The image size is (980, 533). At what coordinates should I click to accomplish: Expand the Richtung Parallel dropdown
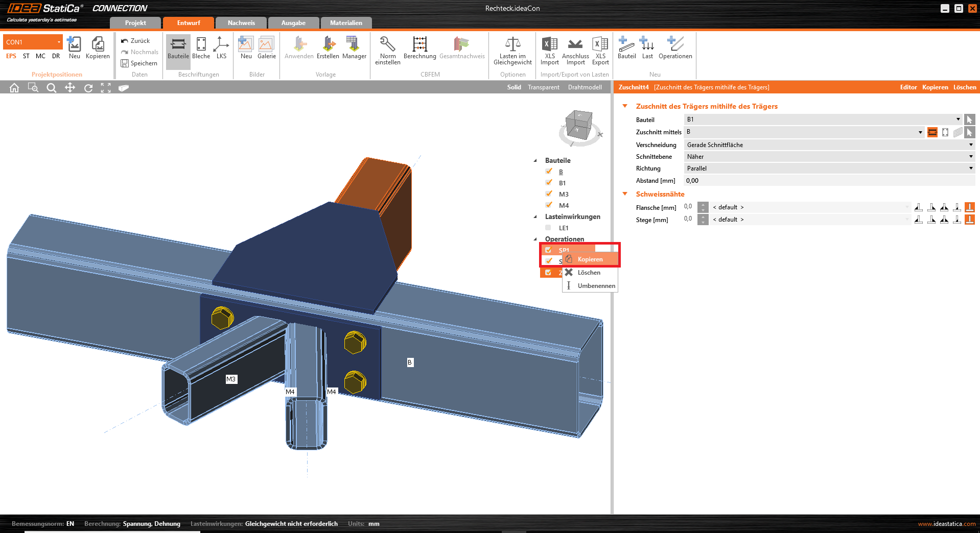coord(829,168)
